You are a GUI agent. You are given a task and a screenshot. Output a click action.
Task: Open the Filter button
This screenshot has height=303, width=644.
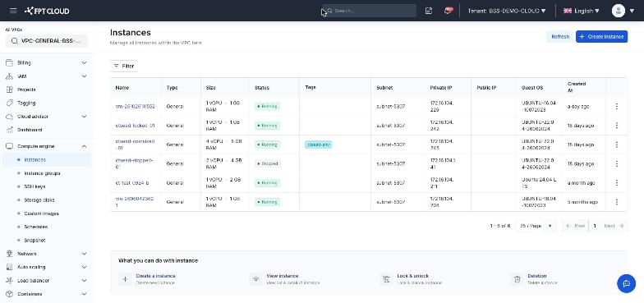[123, 66]
